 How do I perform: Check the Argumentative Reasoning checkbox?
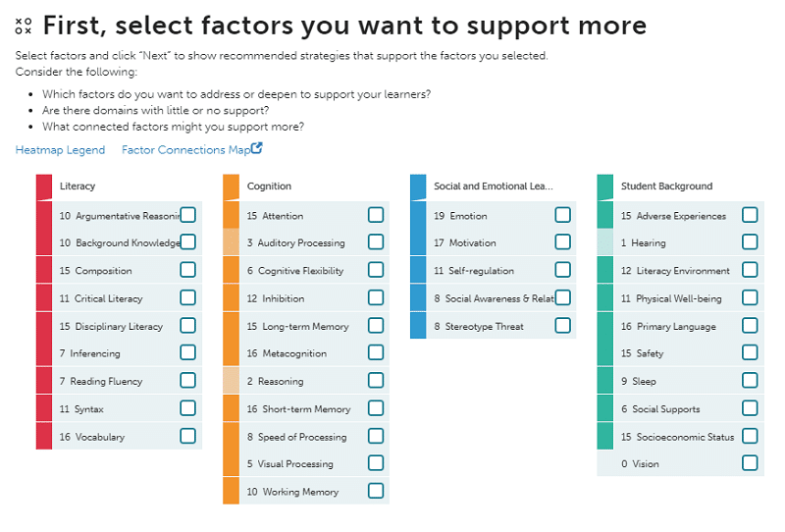tap(187, 215)
